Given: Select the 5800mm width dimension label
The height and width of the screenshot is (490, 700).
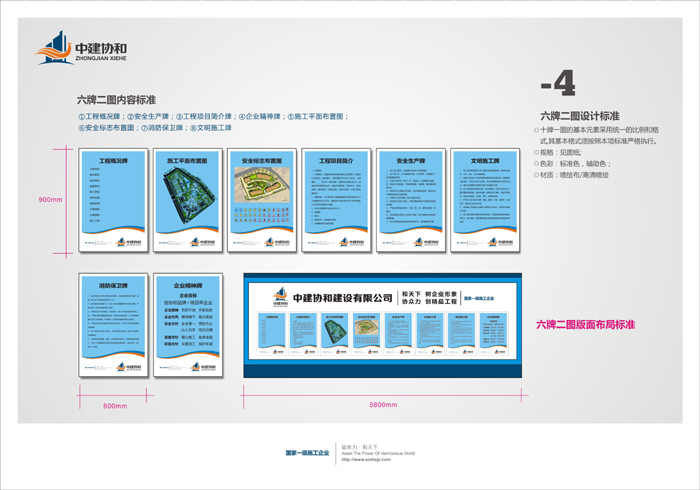Looking at the screenshot, I should coord(384,406).
